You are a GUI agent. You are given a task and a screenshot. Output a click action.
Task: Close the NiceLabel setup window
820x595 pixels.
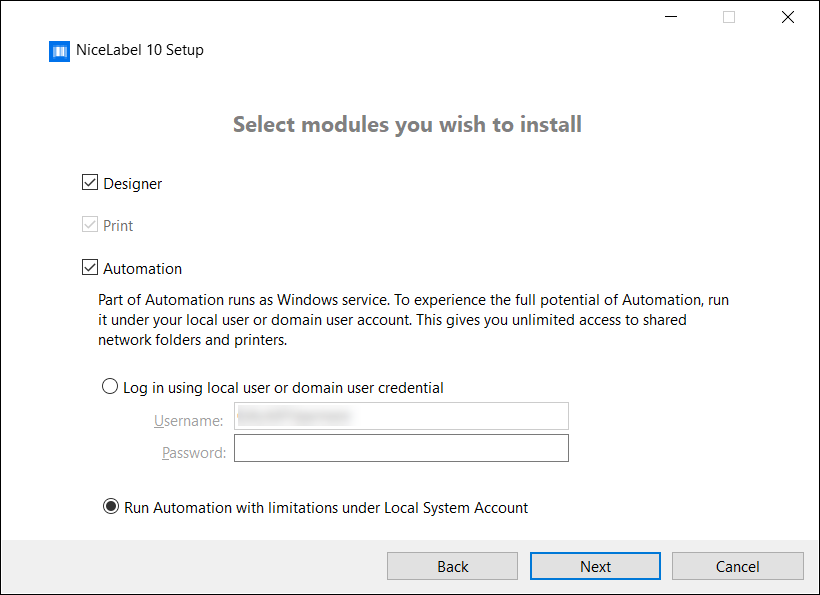788,17
